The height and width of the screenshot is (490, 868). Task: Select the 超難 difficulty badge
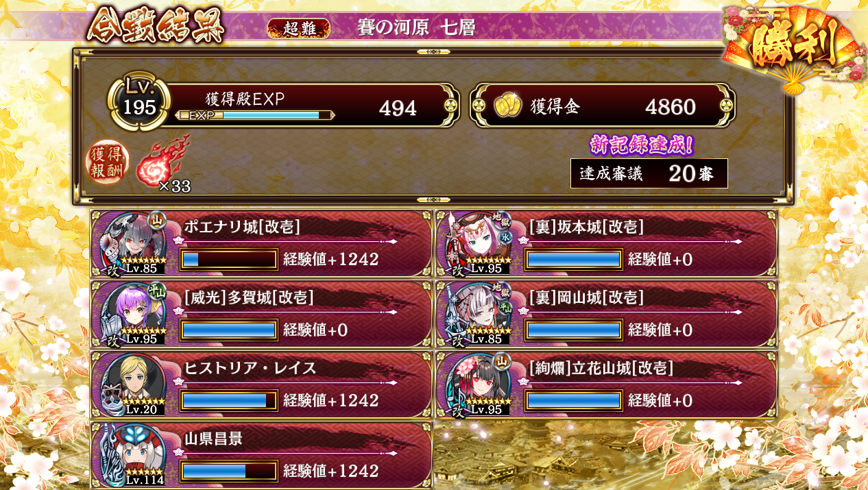(x=298, y=28)
